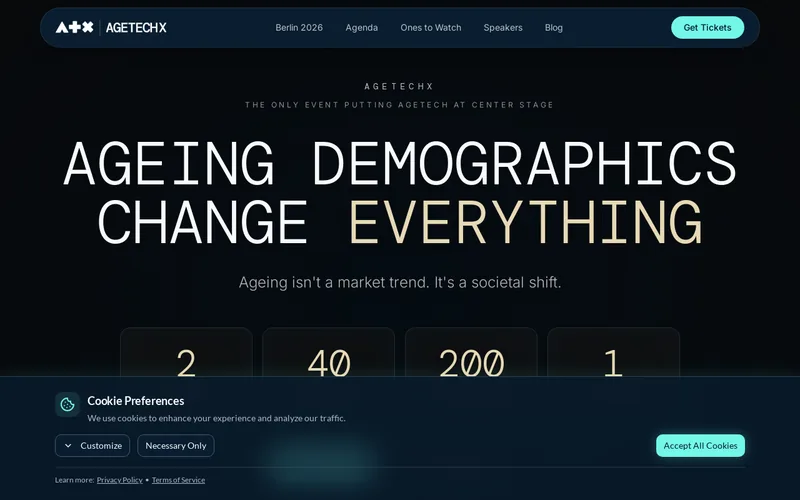
Task: Expand the Customize cookie options
Action: [92, 445]
